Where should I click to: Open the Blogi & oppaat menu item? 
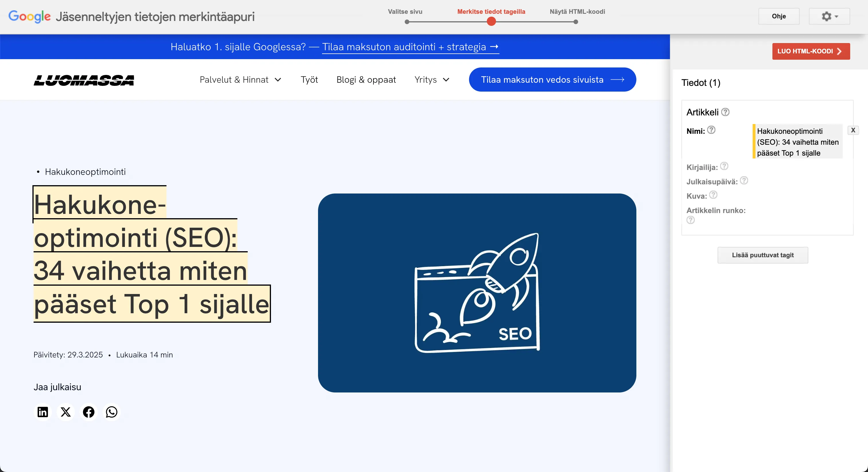coord(366,80)
